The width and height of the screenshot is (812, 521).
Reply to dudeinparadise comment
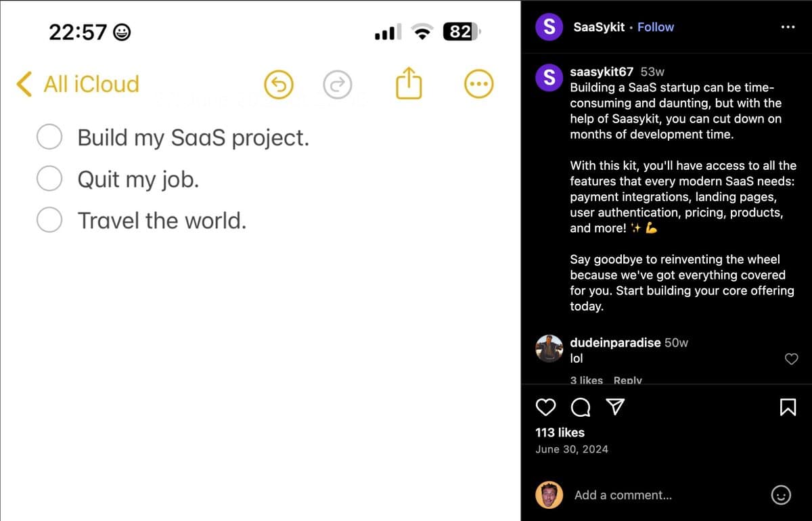[627, 380]
